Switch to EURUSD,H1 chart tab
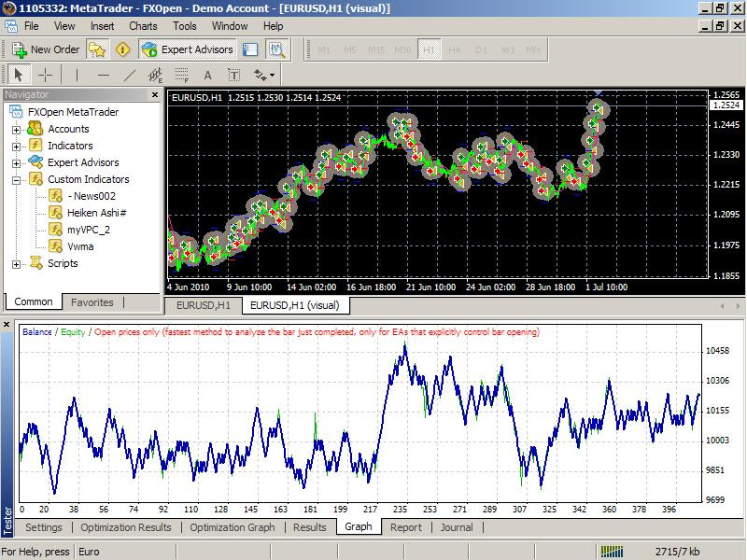747x560 pixels. (x=204, y=306)
